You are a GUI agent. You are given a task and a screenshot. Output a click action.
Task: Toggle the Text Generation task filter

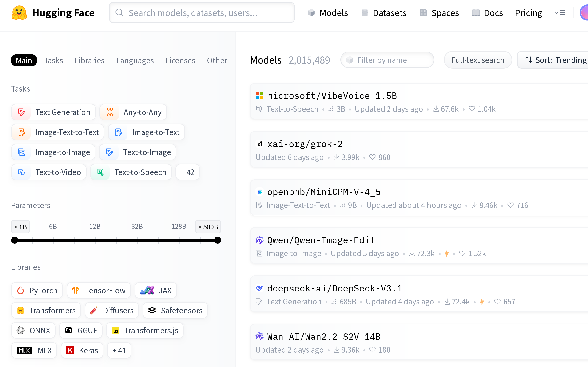(53, 112)
